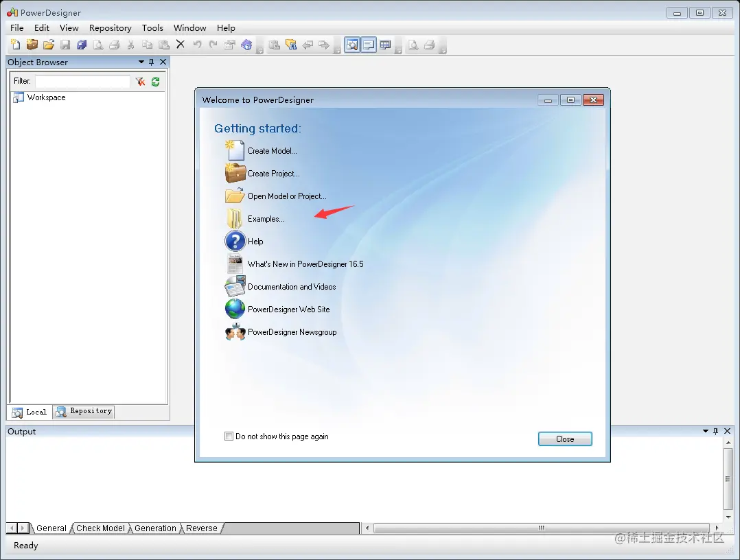Toggle the Output window toolbar icon

(369, 45)
